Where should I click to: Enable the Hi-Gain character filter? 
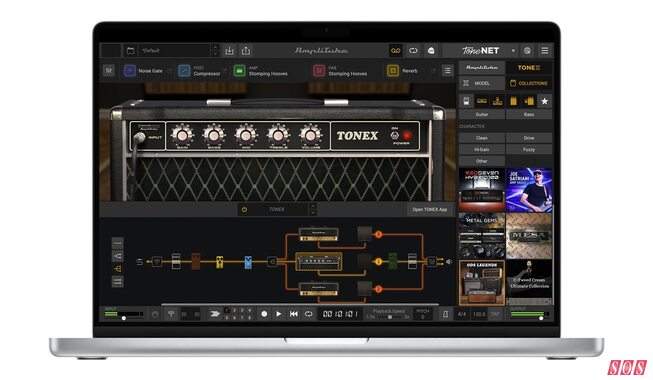pyautogui.click(x=482, y=149)
